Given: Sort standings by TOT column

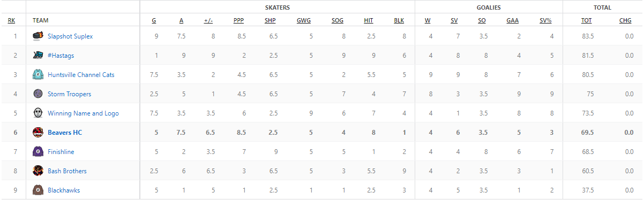Looking at the screenshot, I should 587,20.
